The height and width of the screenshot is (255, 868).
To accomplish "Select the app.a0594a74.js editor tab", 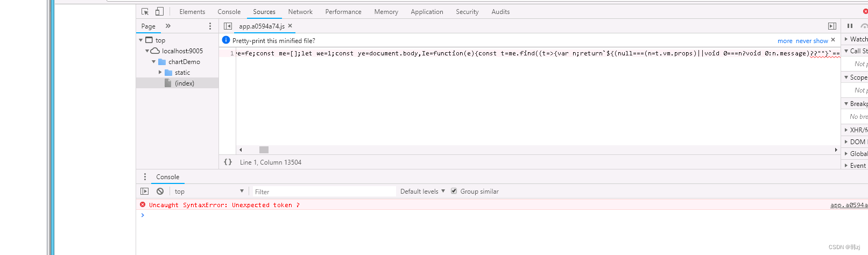I will tap(262, 26).
